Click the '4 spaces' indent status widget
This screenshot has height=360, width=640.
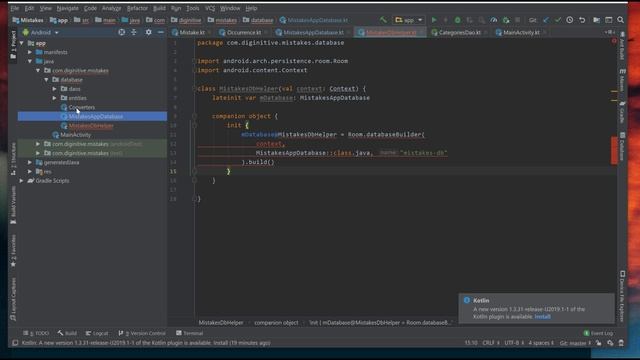coord(541,343)
